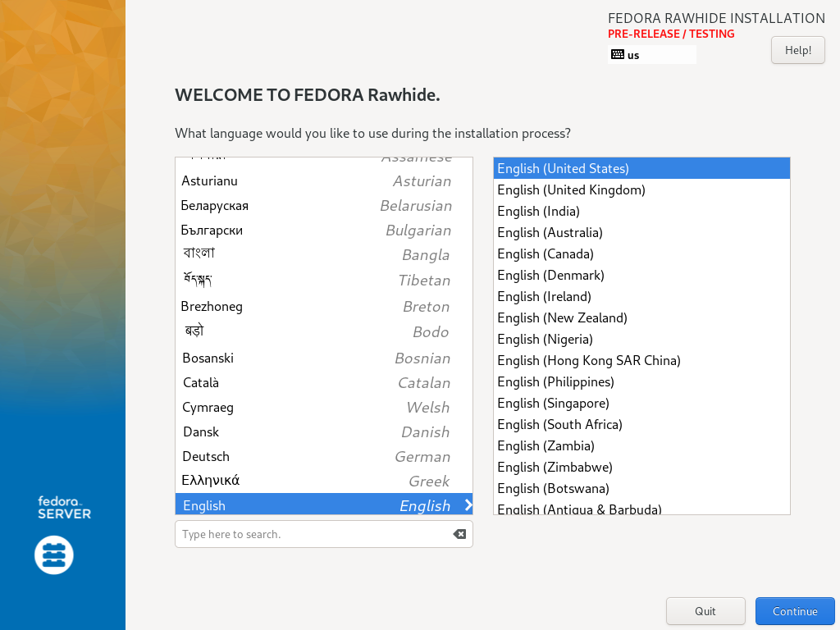This screenshot has width=840, height=630.
Task: Click the keyboard layout icon
Action: click(x=617, y=54)
